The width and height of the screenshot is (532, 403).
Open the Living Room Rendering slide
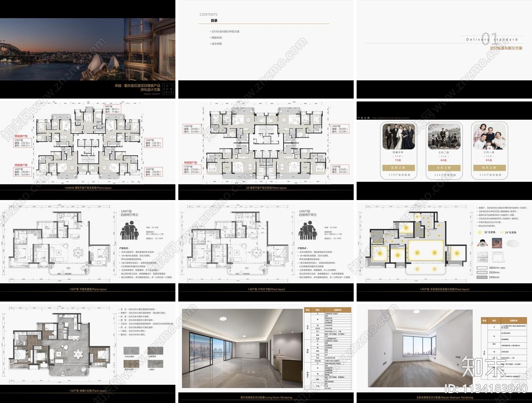266,354
